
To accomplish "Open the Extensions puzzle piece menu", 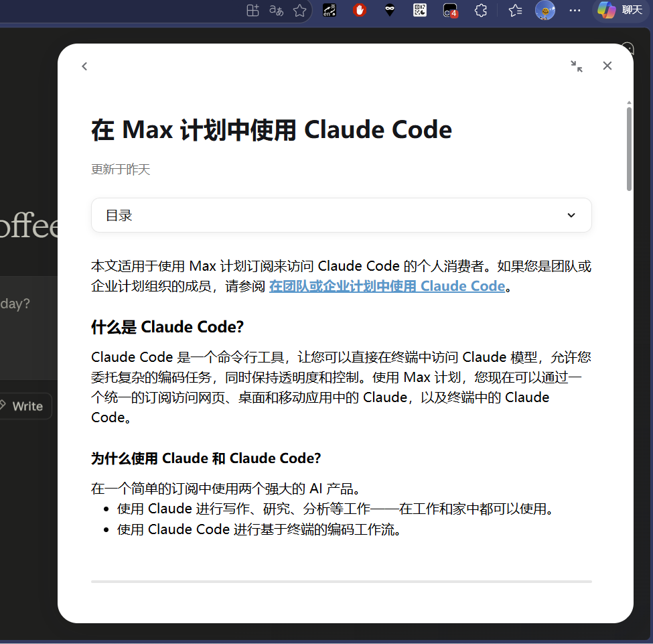I will click(x=481, y=11).
